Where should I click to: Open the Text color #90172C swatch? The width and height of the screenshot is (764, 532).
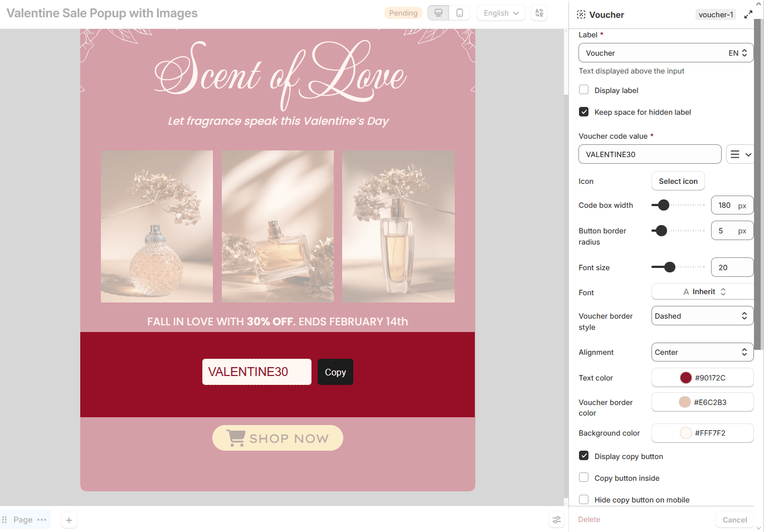[x=702, y=377]
